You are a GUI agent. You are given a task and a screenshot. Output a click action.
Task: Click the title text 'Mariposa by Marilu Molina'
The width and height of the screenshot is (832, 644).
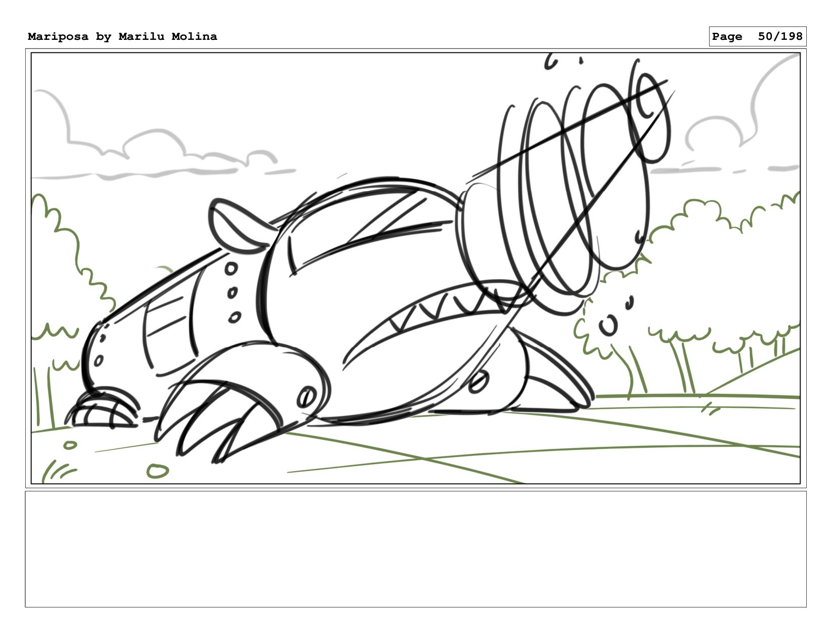(x=123, y=36)
